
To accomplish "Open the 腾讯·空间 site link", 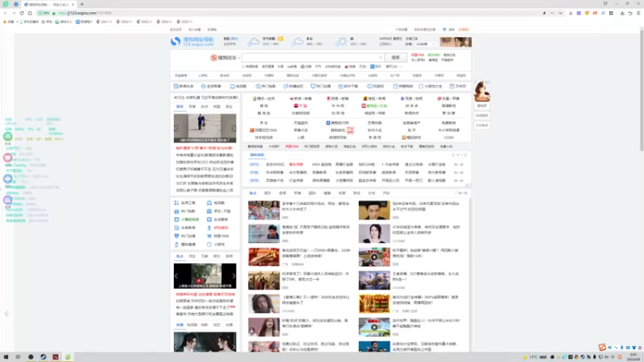I will coord(263,98).
